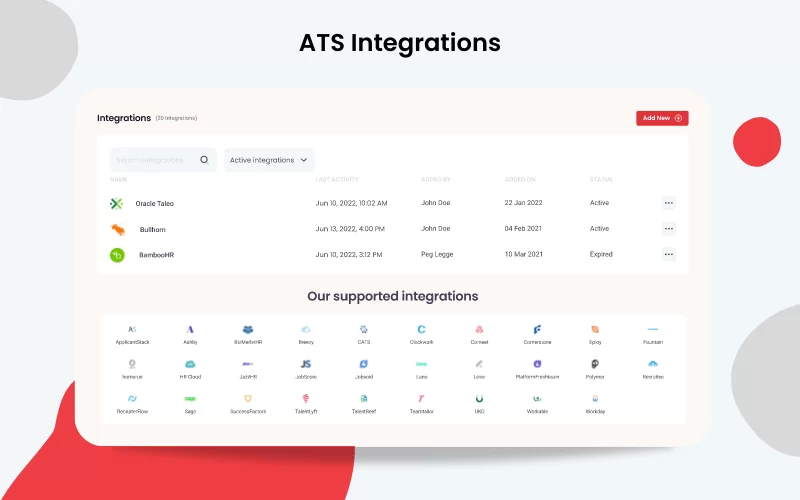Select the HR Cloud integration icon
Screen dimensions: 800x500
pos(190,364)
